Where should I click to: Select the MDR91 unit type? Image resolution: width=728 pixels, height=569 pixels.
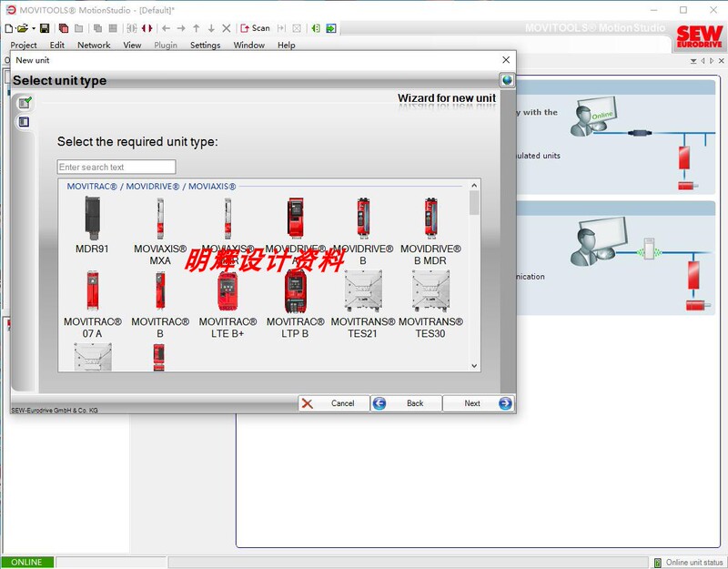pyautogui.click(x=92, y=225)
